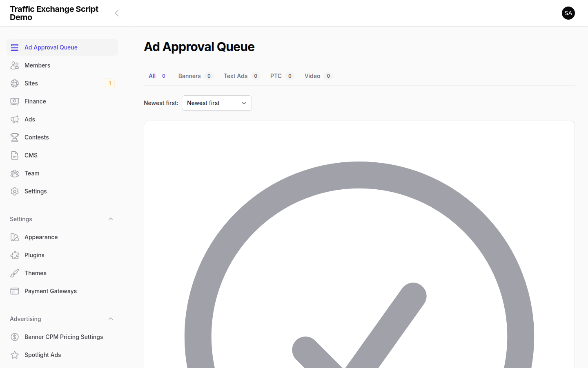Open Payment Gateways settings
The height and width of the screenshot is (368, 588).
(50, 291)
